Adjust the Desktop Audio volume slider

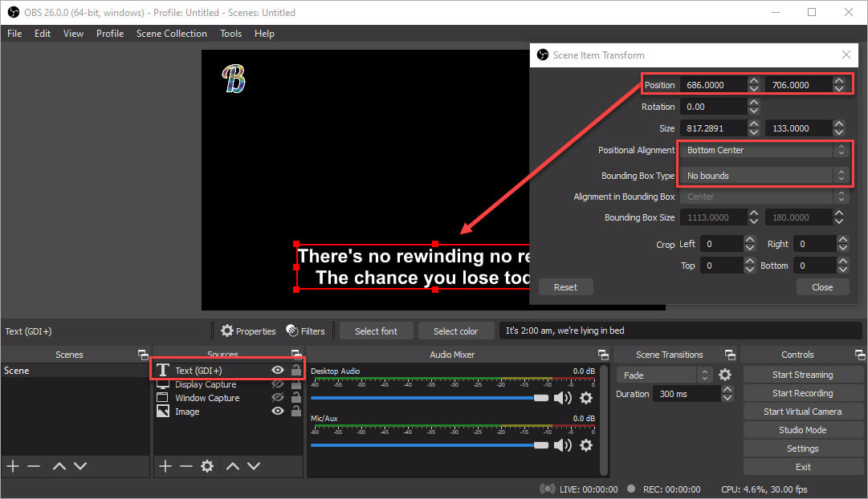pos(430,398)
